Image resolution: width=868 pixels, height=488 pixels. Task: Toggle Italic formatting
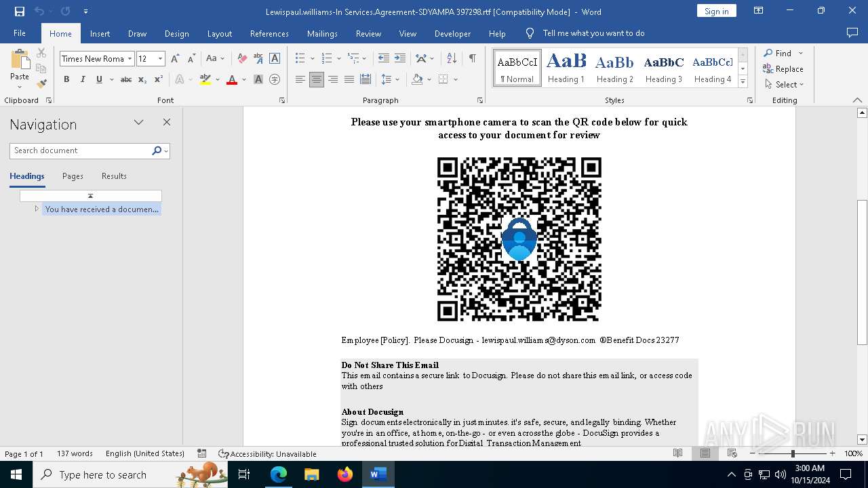click(83, 79)
